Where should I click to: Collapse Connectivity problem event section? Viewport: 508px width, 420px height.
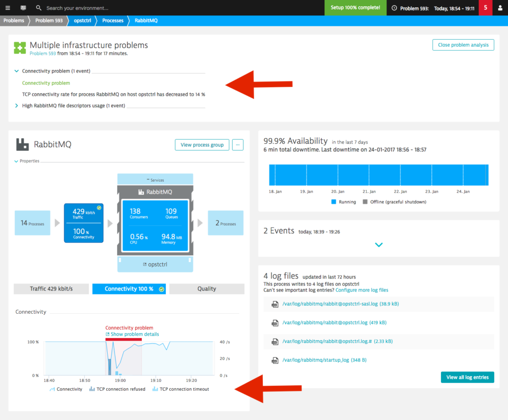16,71
